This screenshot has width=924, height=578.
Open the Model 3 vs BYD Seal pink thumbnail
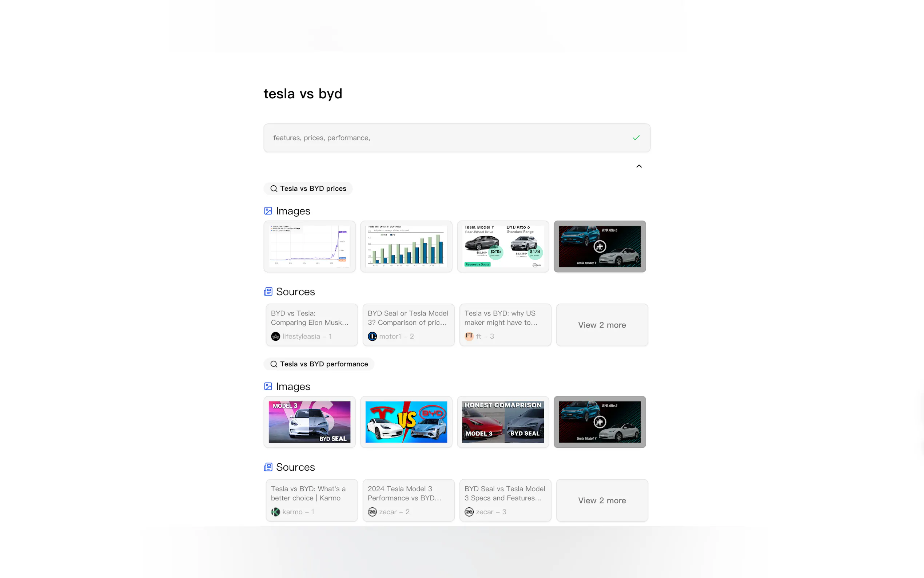310,421
